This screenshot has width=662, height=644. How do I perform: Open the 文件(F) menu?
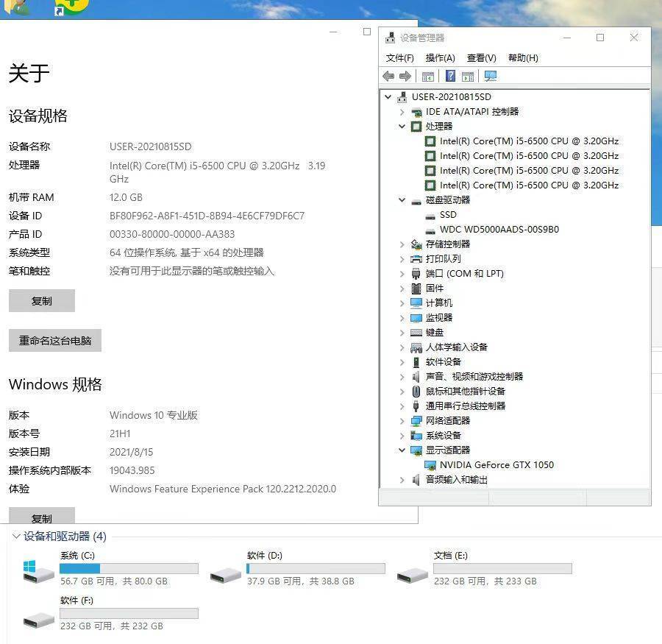tap(399, 58)
